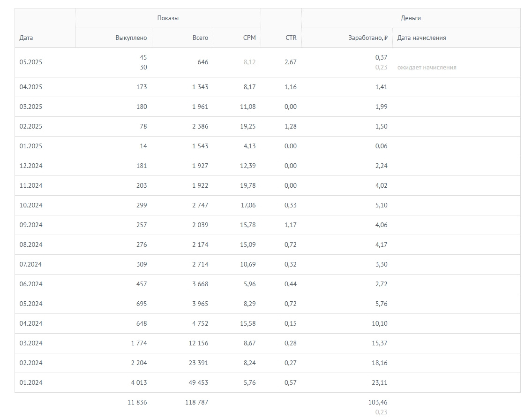Image resolution: width=532 pixels, height=420 pixels.
Task: Select the 01.2024 date cell
Action: point(31,383)
